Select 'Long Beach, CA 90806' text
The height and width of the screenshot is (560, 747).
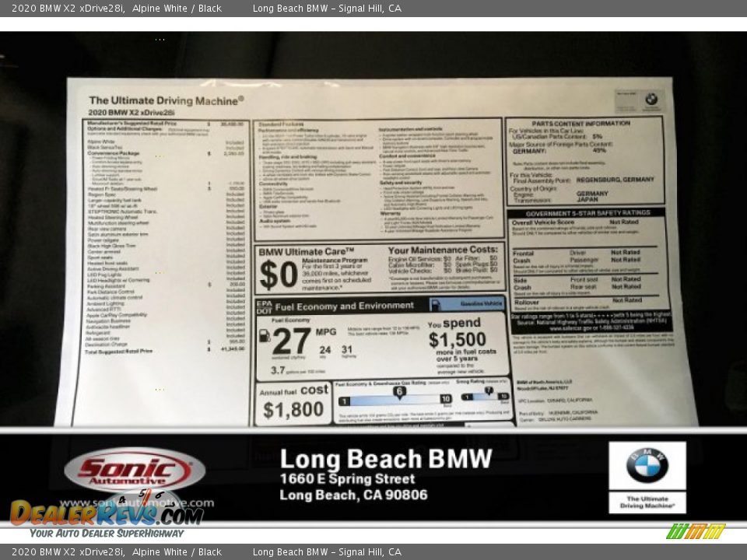[x=353, y=495]
